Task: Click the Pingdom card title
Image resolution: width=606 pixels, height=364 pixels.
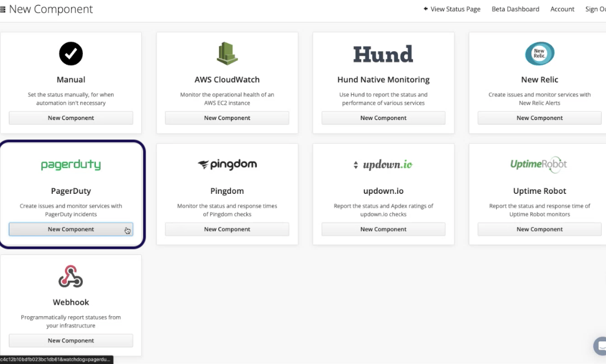Action: pos(227,191)
